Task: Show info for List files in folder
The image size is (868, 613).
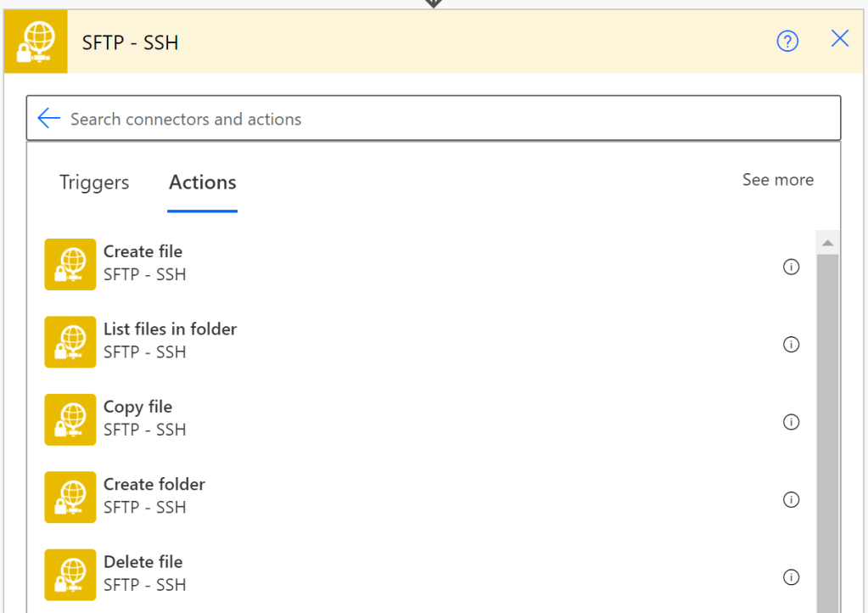Action: (791, 345)
